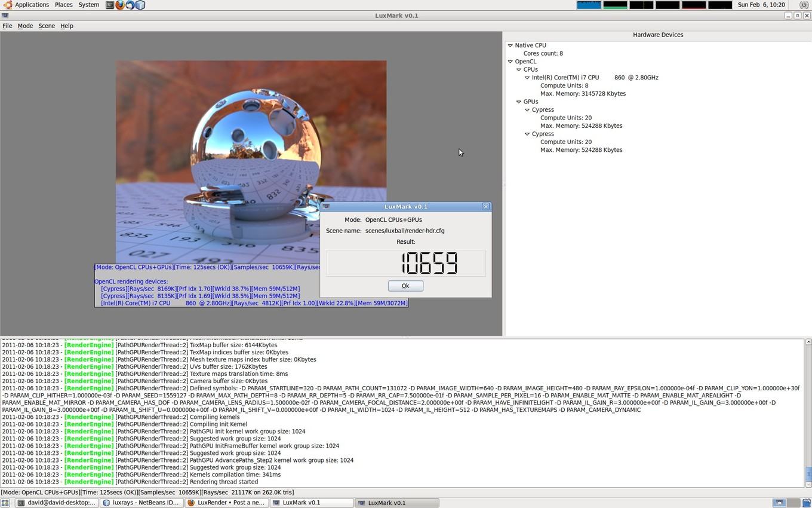
Task: Switch to LuxRender Firefox taskbar button
Action: (226, 503)
